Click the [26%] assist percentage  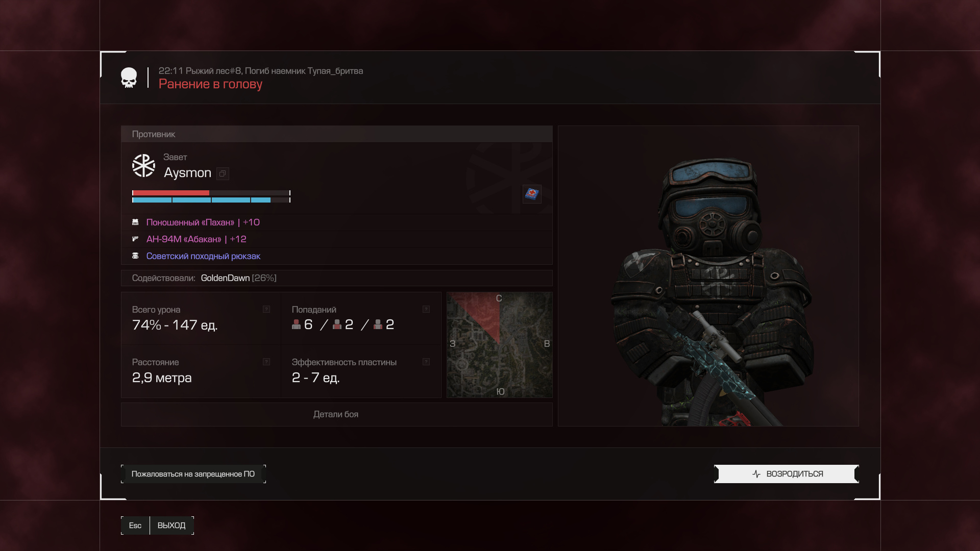pyautogui.click(x=264, y=278)
